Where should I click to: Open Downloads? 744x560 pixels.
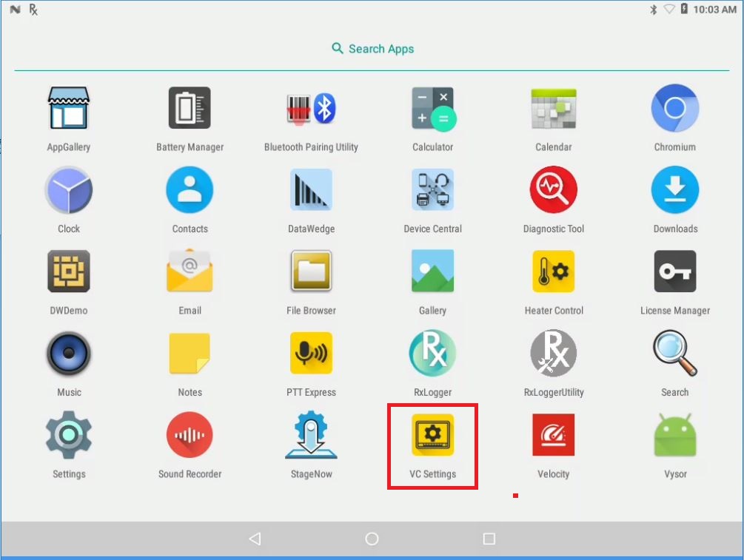click(674, 189)
